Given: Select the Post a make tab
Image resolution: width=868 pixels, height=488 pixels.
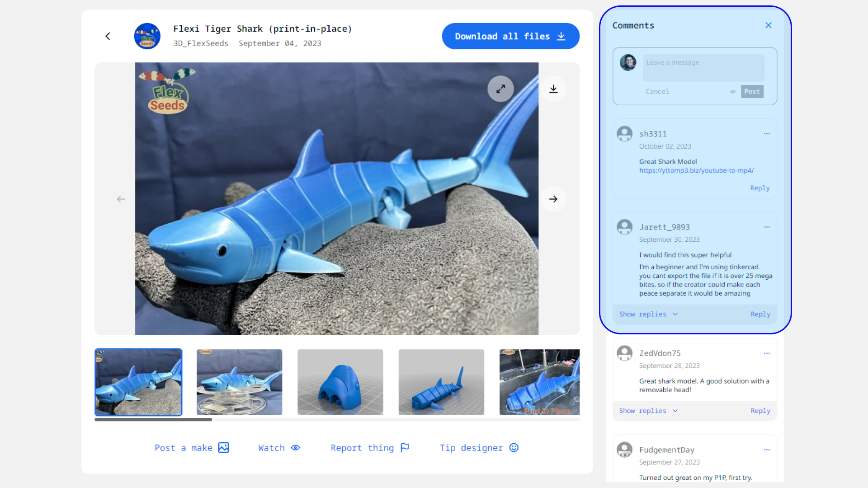Looking at the screenshot, I should click(193, 447).
